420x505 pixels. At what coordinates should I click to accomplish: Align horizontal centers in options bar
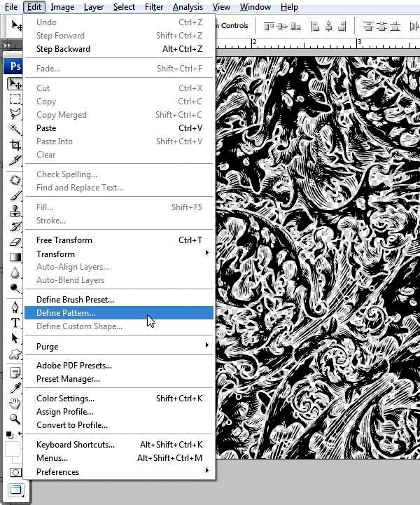328,26
